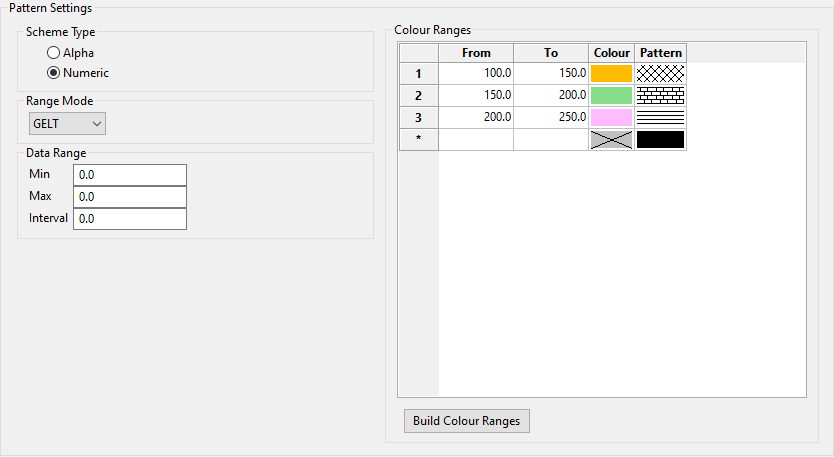The width and height of the screenshot is (834, 457).
Task: Open crosshatch pattern swatch in row 1
Action: [661, 73]
